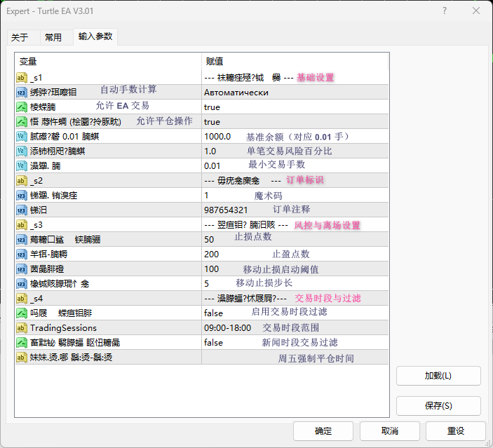Edit the 1.0 risk percent value
The height and width of the screenshot is (448, 493).
[295, 151]
